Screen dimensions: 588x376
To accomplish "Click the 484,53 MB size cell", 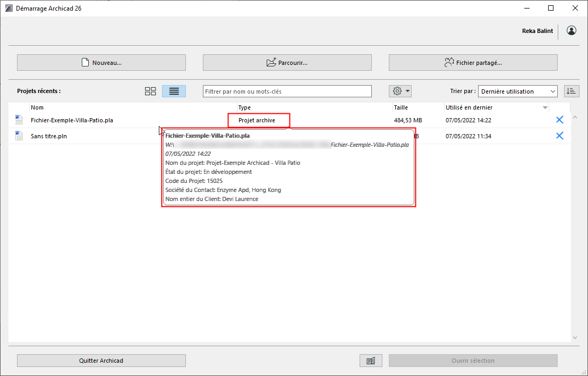I will tap(408, 120).
